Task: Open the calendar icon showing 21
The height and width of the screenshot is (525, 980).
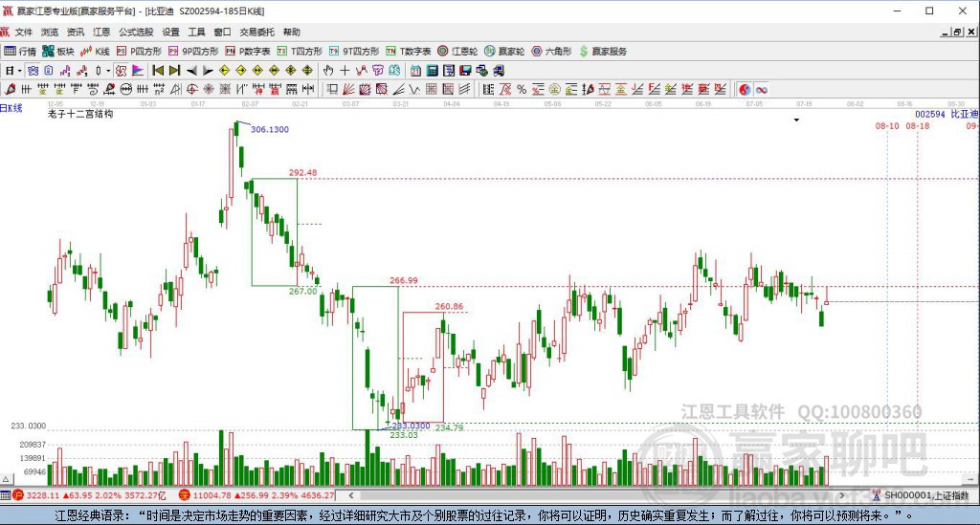Action: [415, 71]
